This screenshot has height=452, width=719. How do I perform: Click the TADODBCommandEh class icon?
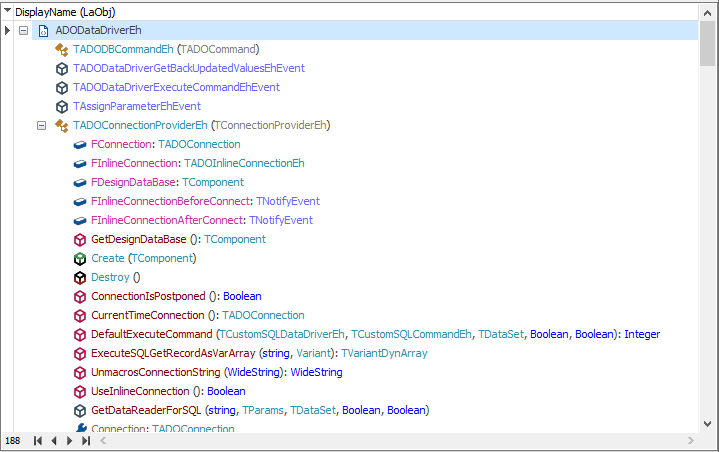point(61,50)
